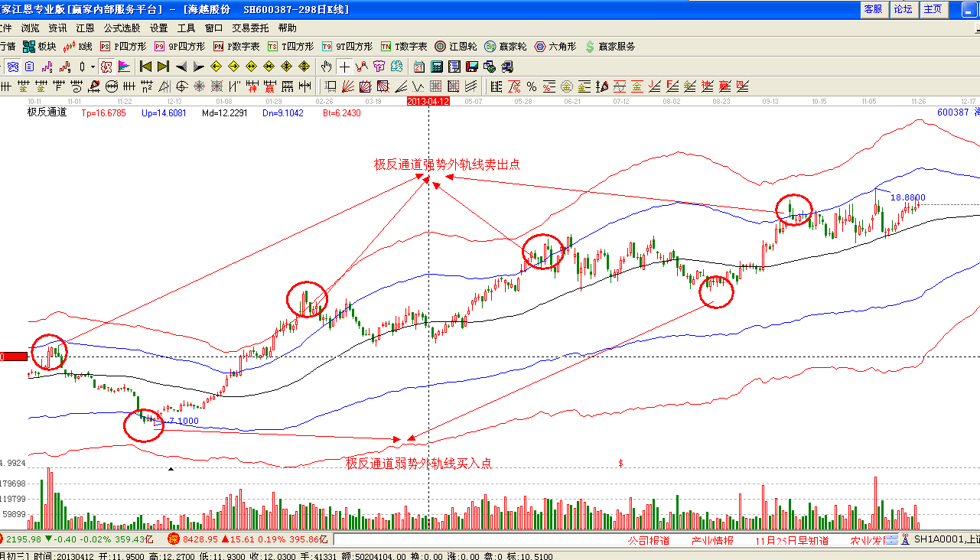This screenshot has height=560, width=980.
Task: Open the 交易委托 menu
Action: pyautogui.click(x=251, y=28)
